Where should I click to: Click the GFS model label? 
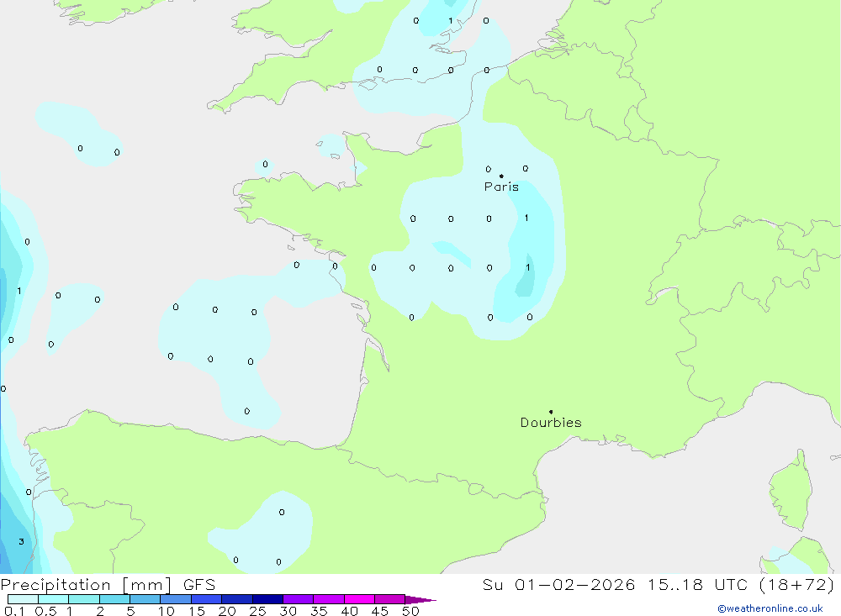[x=199, y=584]
